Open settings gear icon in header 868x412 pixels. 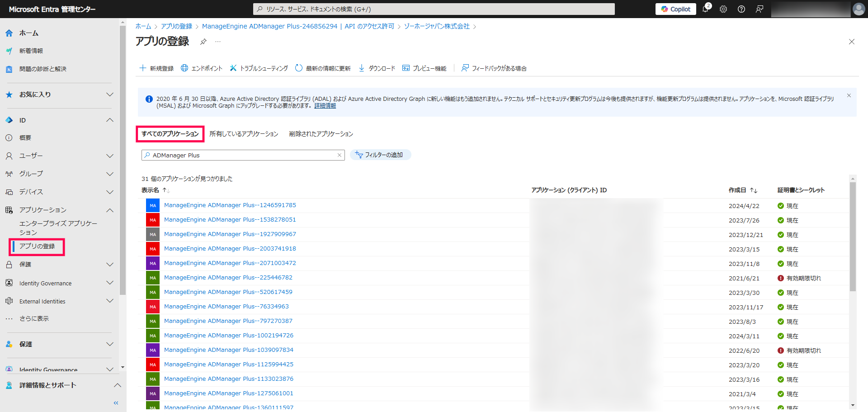point(723,9)
